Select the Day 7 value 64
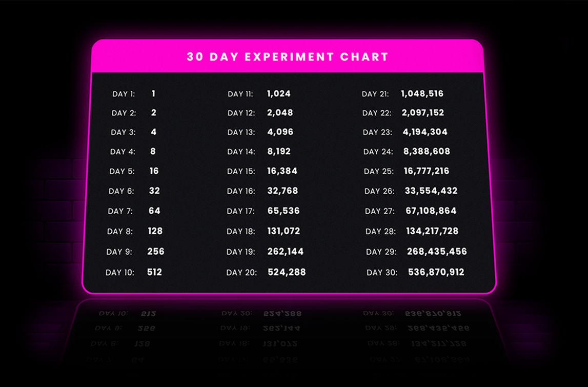 [x=154, y=211]
